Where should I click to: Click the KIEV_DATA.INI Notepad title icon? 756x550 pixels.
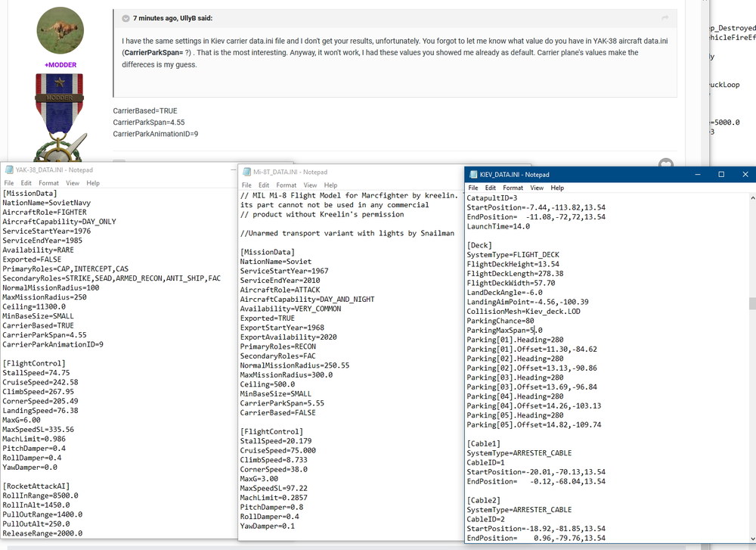pyautogui.click(x=473, y=175)
